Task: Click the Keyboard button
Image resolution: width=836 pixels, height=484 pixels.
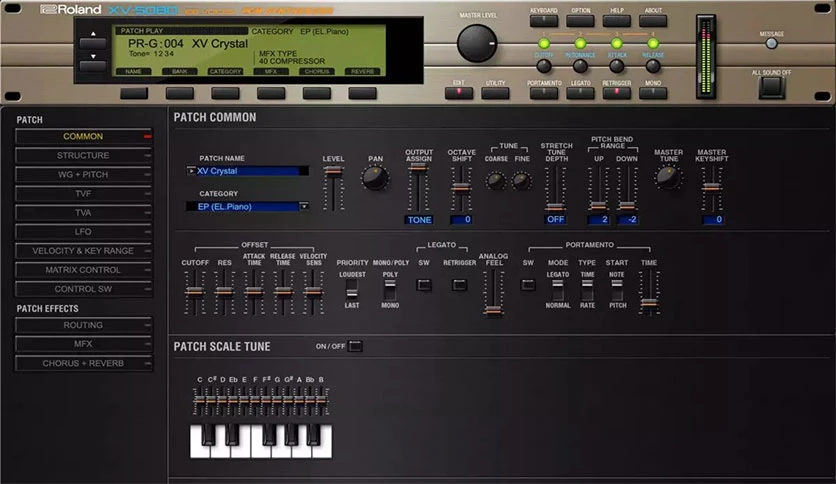Action: [544, 21]
